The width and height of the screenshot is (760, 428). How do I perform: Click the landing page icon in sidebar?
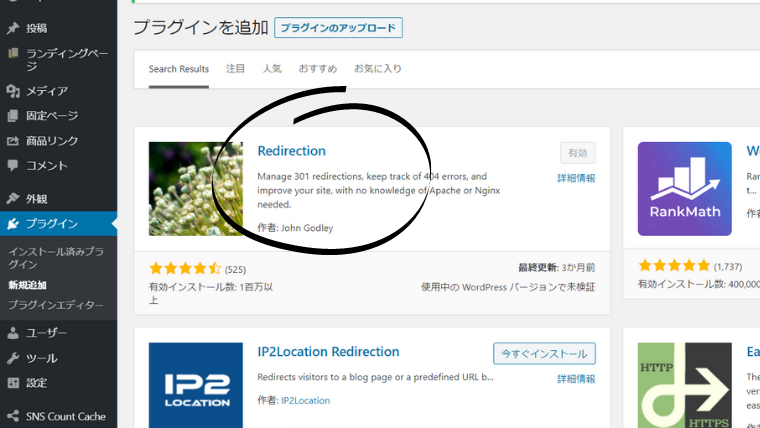(13, 53)
